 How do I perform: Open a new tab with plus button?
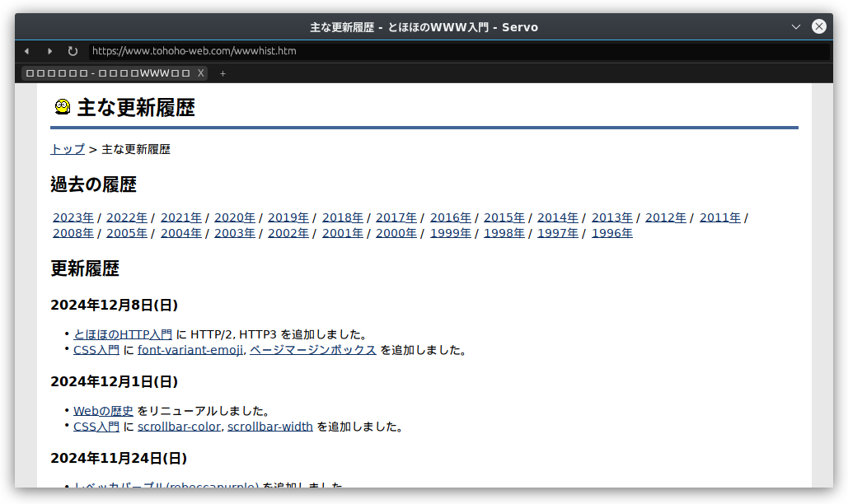tap(223, 73)
